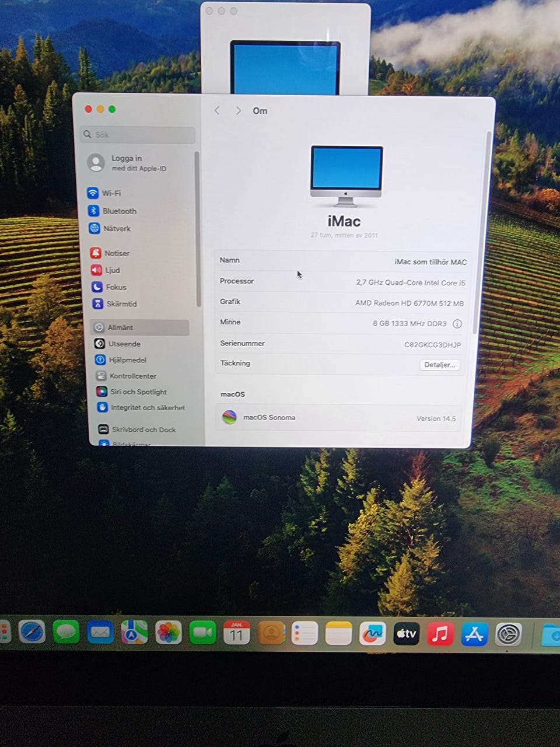The height and width of the screenshot is (747, 560).
Task: Open Safari from the Dock
Action: (x=32, y=633)
